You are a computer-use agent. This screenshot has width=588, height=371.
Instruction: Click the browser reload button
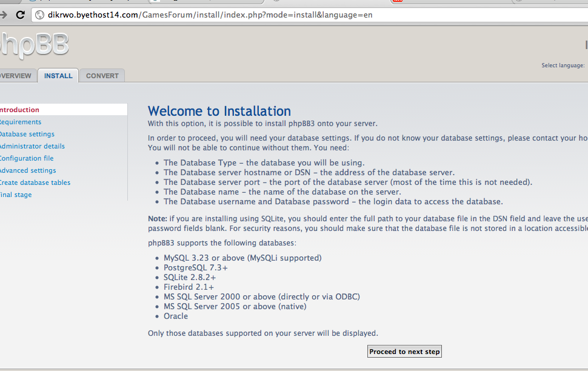click(21, 15)
